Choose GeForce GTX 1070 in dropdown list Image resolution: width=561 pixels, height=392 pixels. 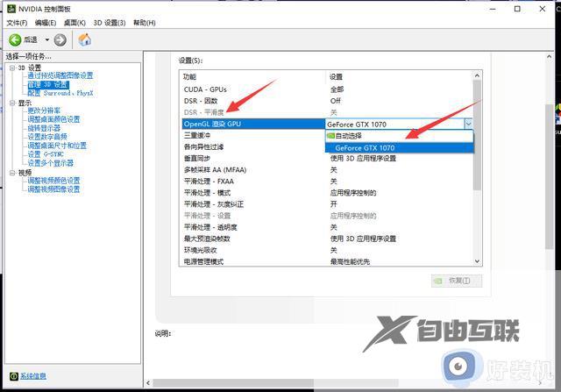pos(400,147)
